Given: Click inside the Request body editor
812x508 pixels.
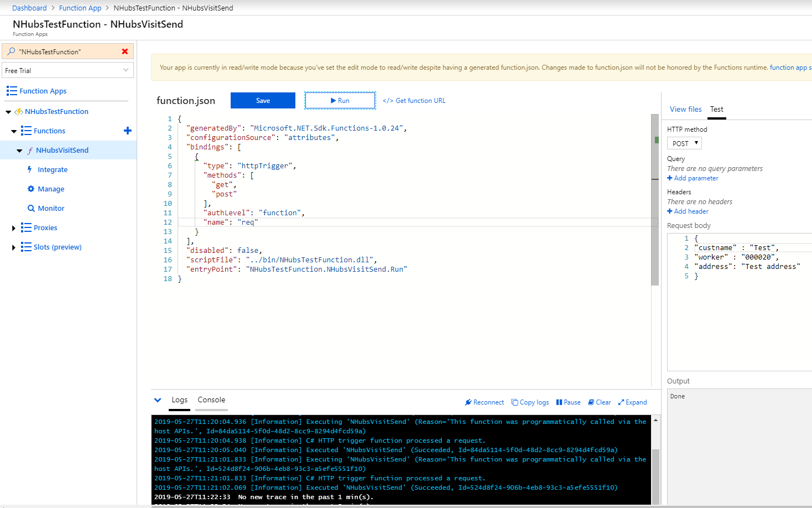Looking at the screenshot, I should coord(740,302).
